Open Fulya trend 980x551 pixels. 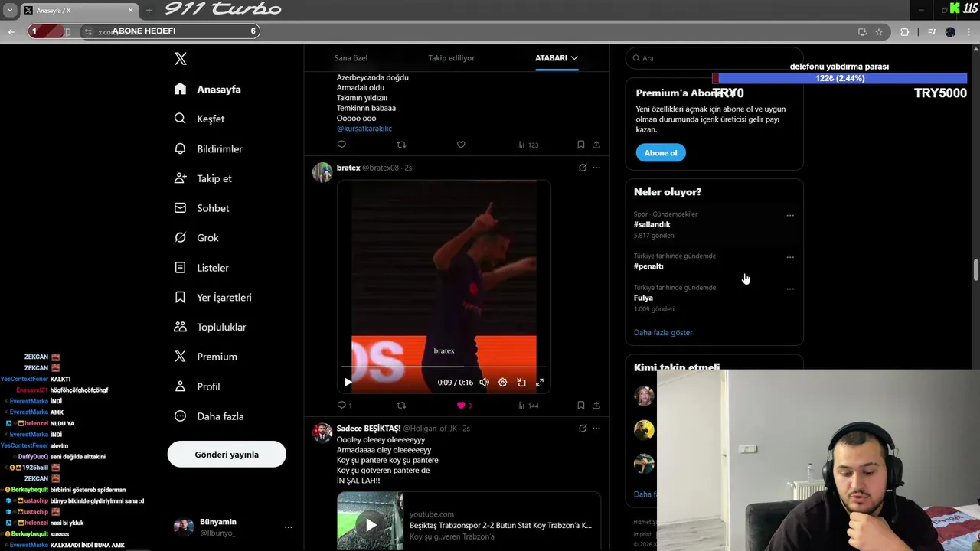pos(643,298)
